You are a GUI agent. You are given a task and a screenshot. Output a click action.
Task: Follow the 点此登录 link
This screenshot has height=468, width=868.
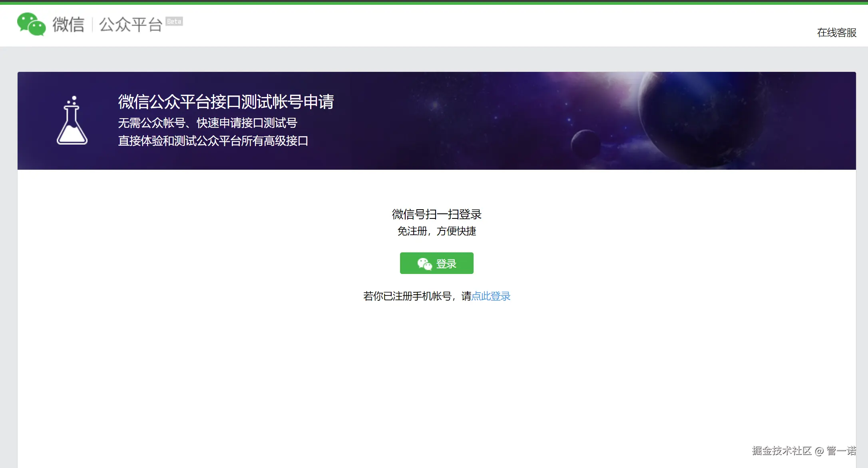(491, 296)
